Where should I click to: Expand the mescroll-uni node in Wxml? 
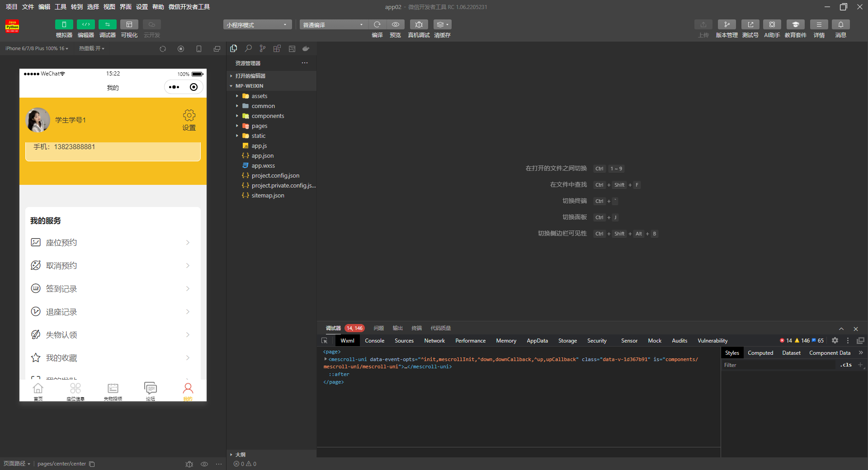click(x=325, y=359)
